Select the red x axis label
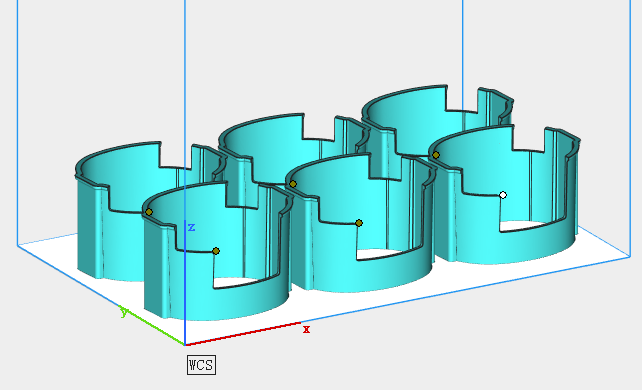This screenshot has width=642, height=390. coord(306,329)
